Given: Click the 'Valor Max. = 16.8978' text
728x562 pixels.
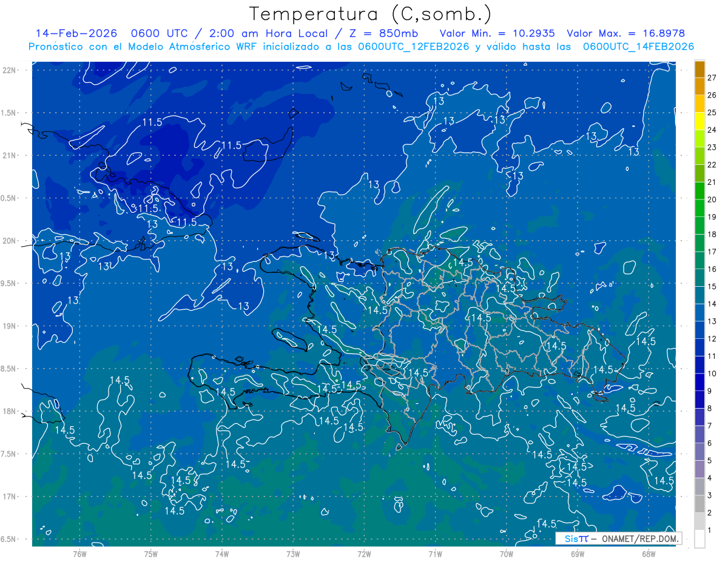Looking at the screenshot, I should [x=625, y=33].
